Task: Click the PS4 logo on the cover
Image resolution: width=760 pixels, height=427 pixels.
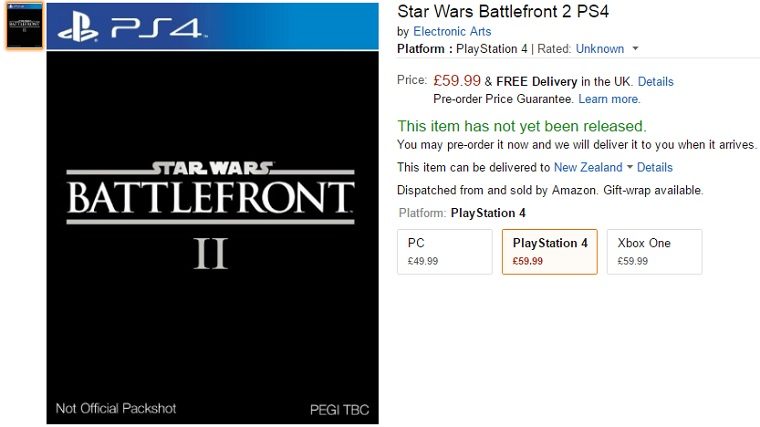Action: (127, 27)
